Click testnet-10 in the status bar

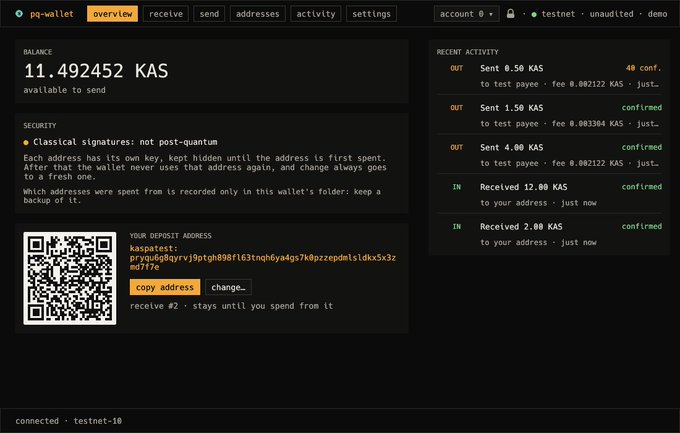point(98,421)
